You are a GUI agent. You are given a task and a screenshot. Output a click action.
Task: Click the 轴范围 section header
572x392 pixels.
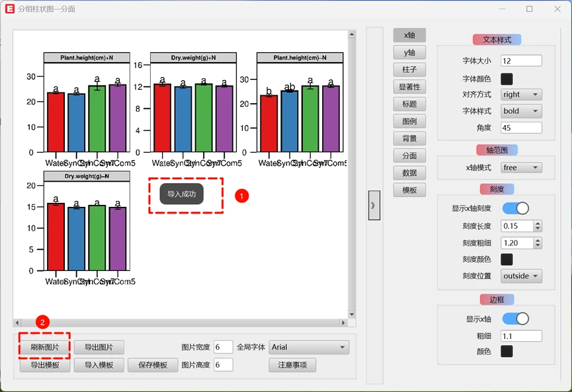click(497, 150)
